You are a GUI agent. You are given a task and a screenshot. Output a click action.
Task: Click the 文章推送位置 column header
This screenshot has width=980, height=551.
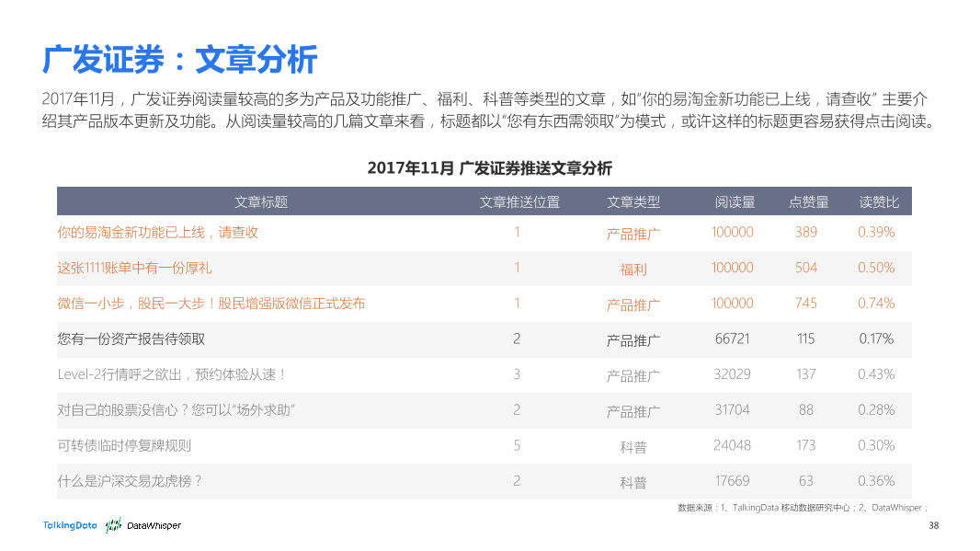coord(519,202)
